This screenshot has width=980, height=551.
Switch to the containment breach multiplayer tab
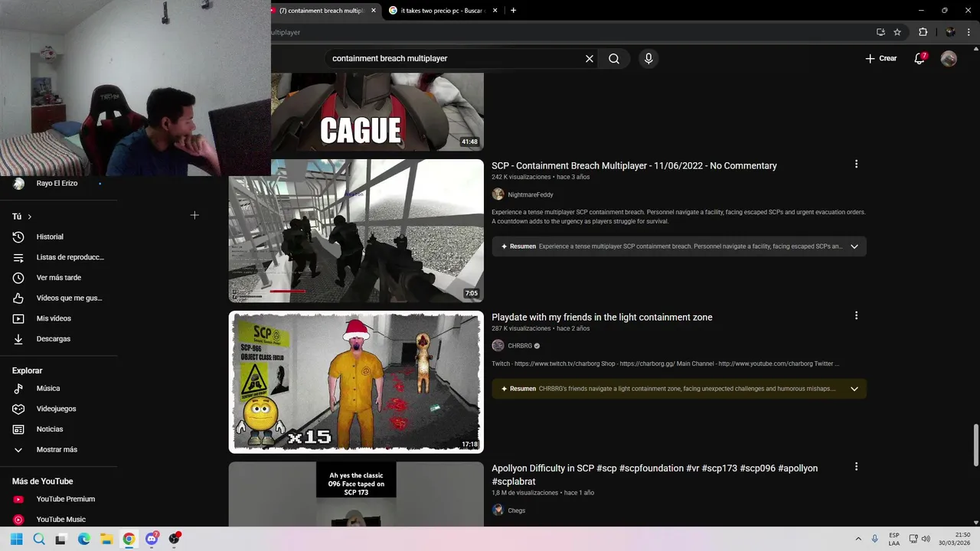[320, 11]
